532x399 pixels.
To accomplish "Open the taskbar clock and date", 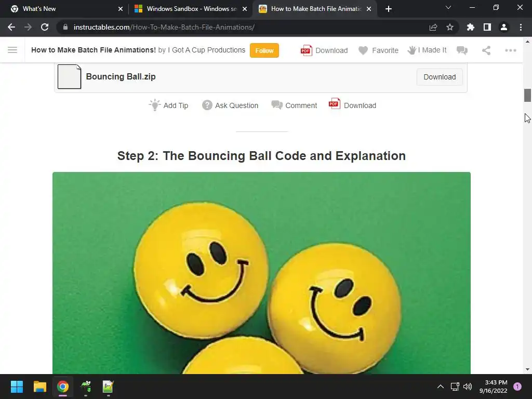I will [494, 387].
